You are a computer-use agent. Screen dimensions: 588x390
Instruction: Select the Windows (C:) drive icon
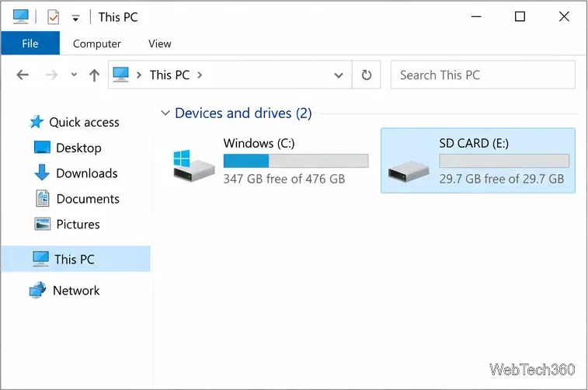(194, 165)
